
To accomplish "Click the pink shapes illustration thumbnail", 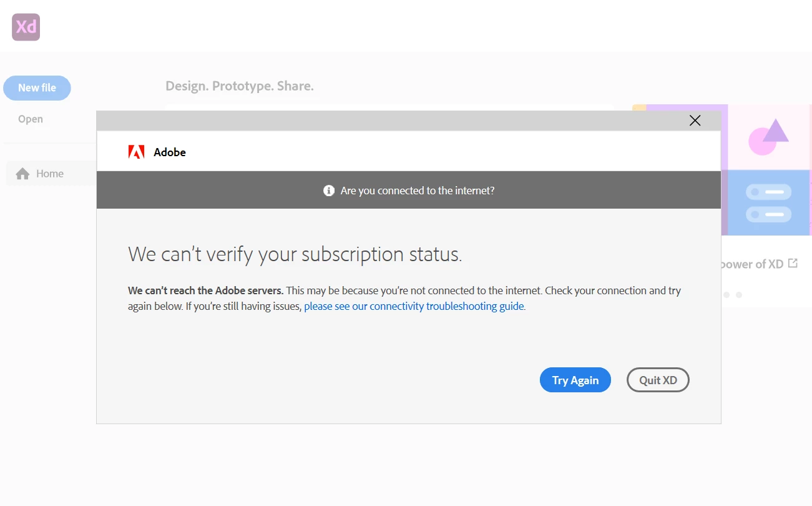I will 770,137.
